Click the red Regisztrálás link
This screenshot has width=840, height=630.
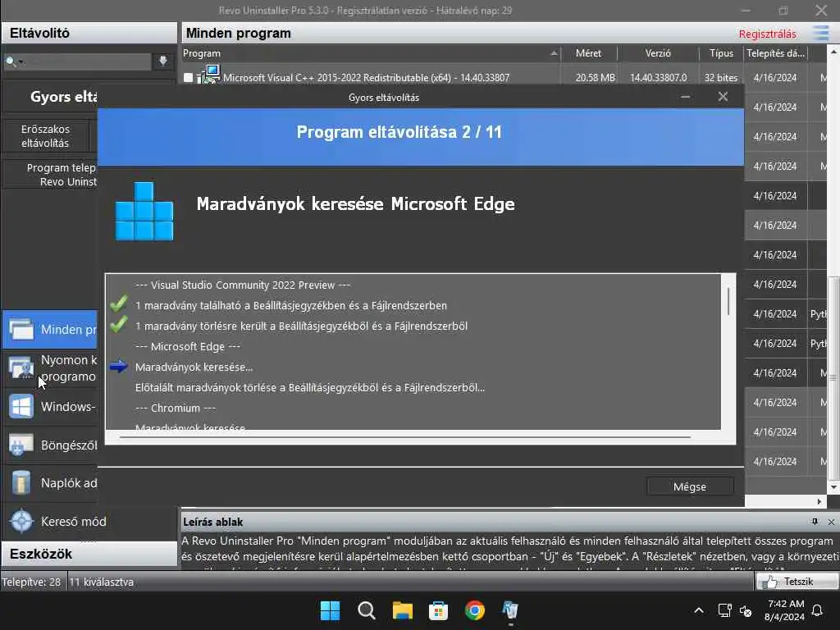coord(767,34)
